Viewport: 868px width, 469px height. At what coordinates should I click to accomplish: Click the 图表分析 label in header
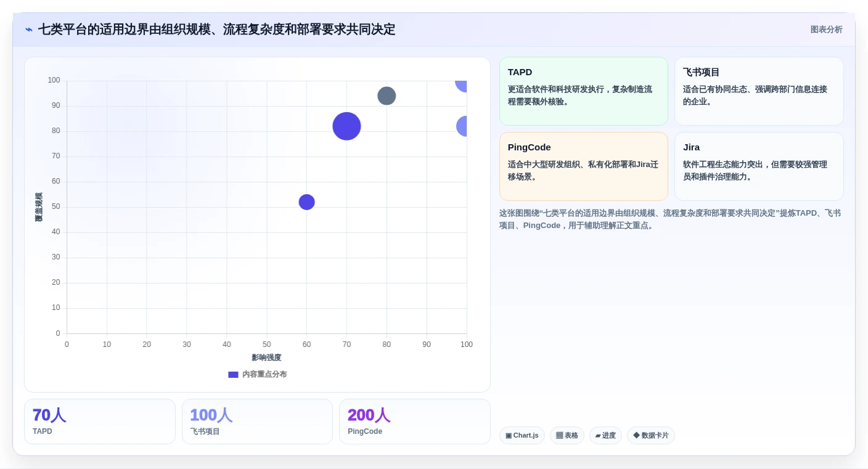coord(826,30)
